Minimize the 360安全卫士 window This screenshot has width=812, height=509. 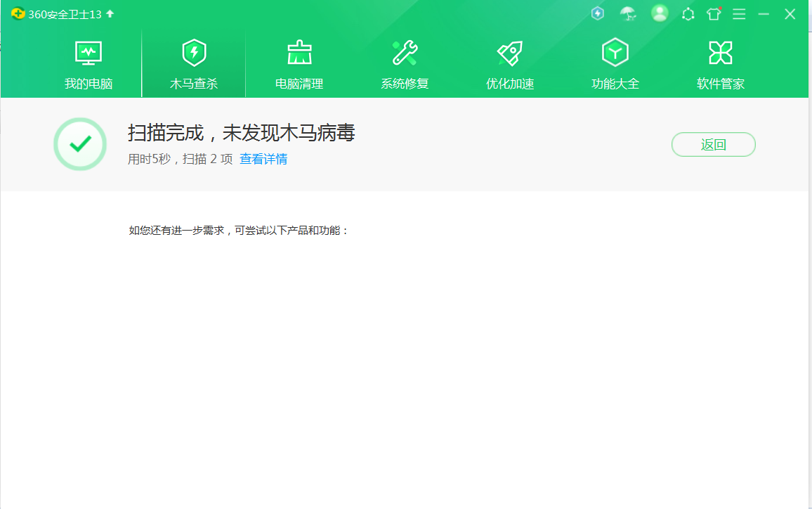pyautogui.click(x=764, y=14)
